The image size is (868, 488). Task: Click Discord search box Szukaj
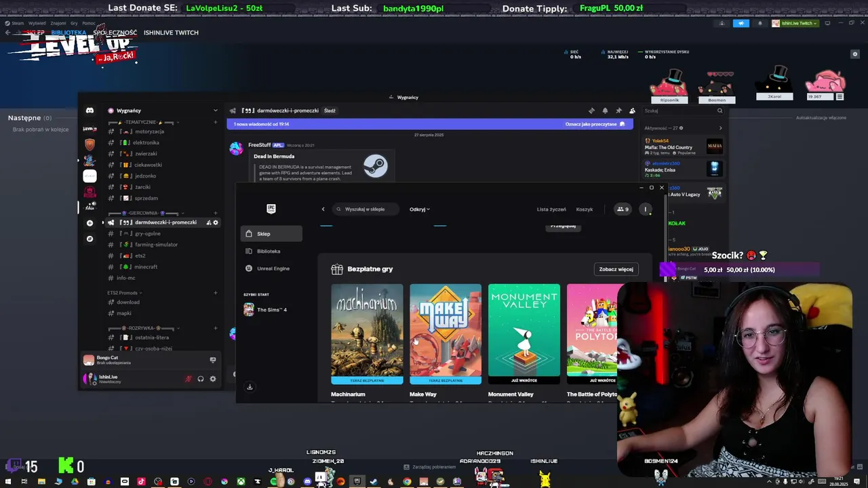[683, 110]
